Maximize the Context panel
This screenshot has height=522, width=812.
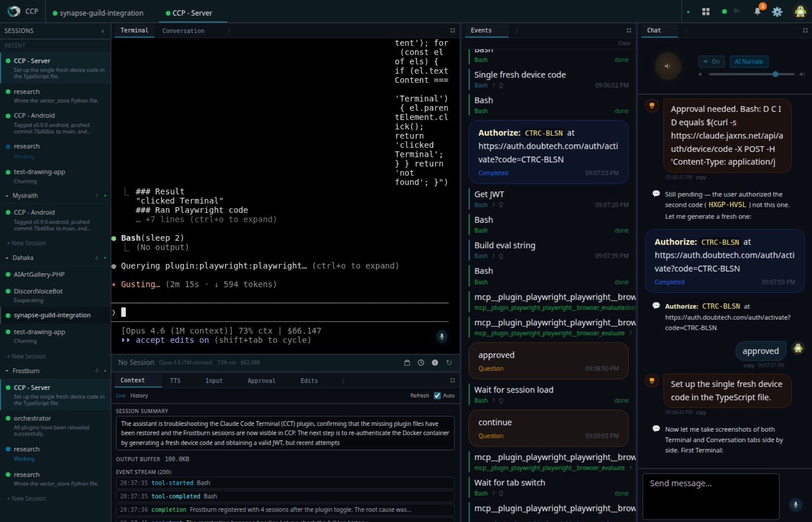(x=452, y=380)
